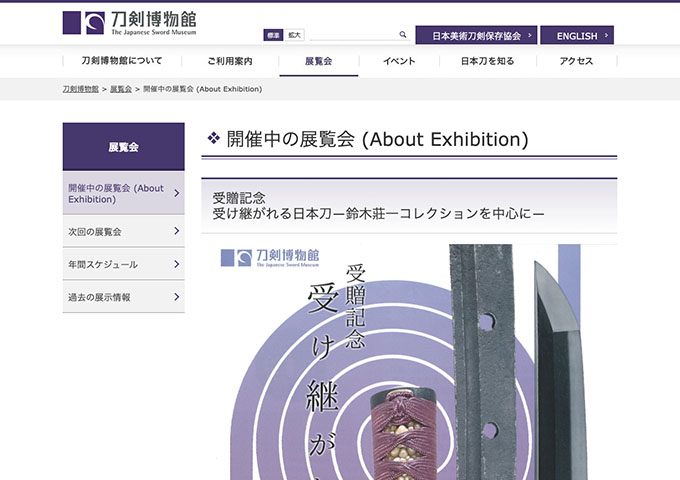The height and width of the screenshot is (480, 680).
Task: Follow the 展覧会 breadcrumb link
Action: (121, 89)
